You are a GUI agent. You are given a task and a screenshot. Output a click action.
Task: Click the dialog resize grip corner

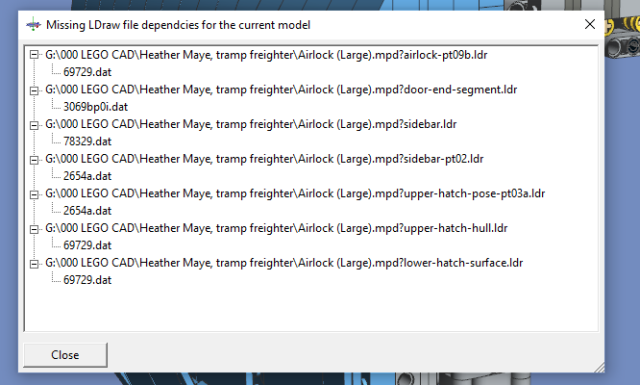599,367
